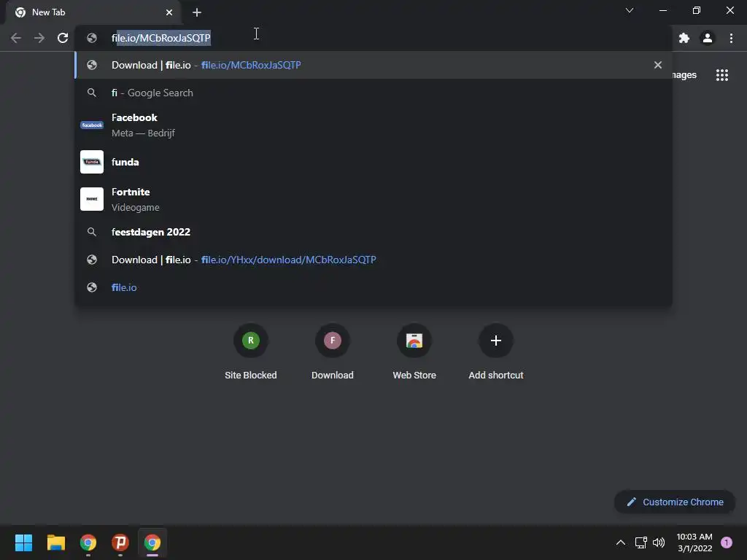Choose 'feestdagen 2022' search suggestion
The height and width of the screenshot is (560, 747).
click(x=373, y=232)
